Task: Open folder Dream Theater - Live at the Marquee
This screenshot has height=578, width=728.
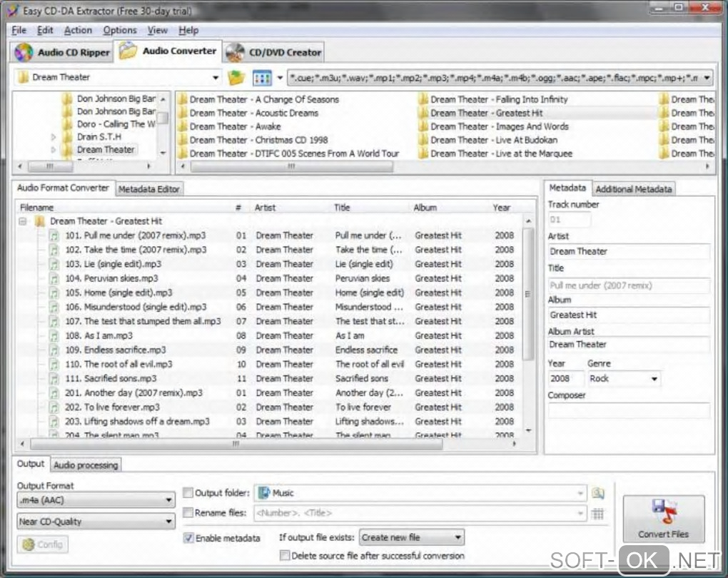Action: click(495, 153)
